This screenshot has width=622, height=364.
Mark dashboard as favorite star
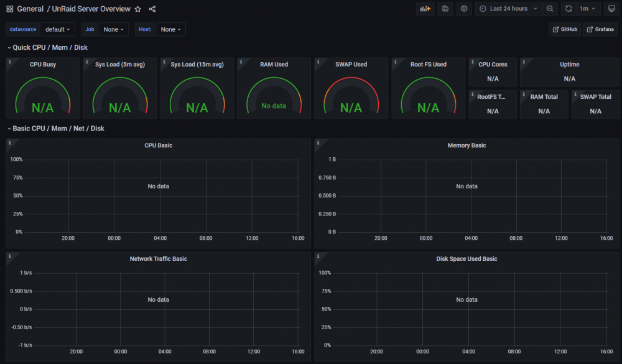[x=137, y=9]
